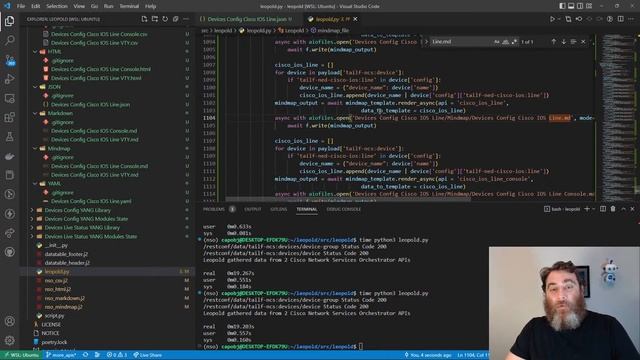Open the Extensions view
Image resolution: width=640 pixels, height=360 pixels.
tap(9, 118)
